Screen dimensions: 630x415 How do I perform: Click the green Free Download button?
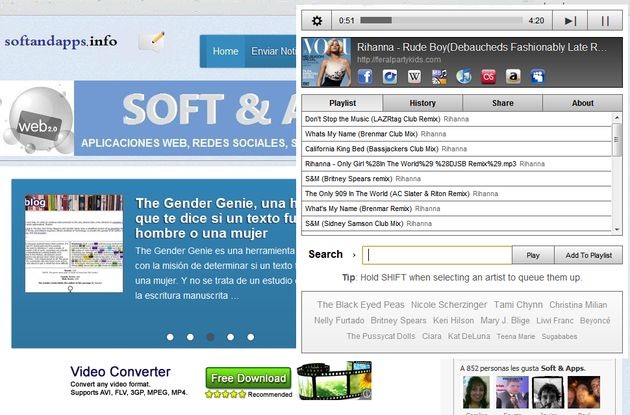248,378
